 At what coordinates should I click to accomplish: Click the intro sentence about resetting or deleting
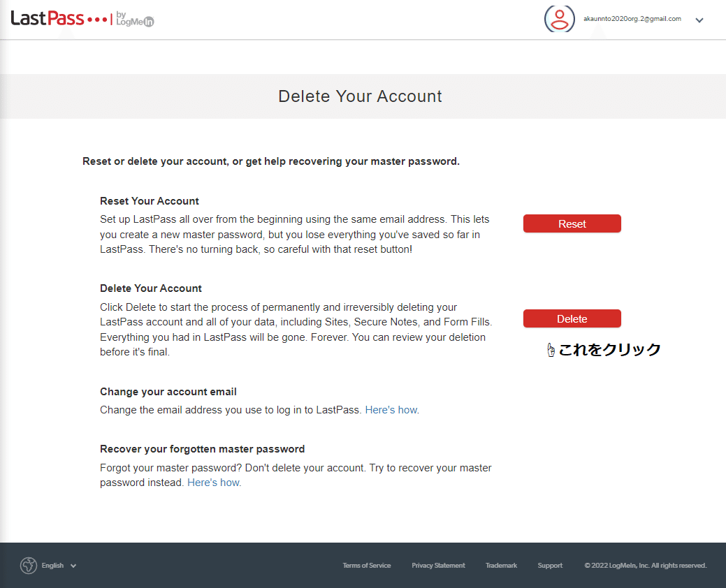(x=271, y=161)
